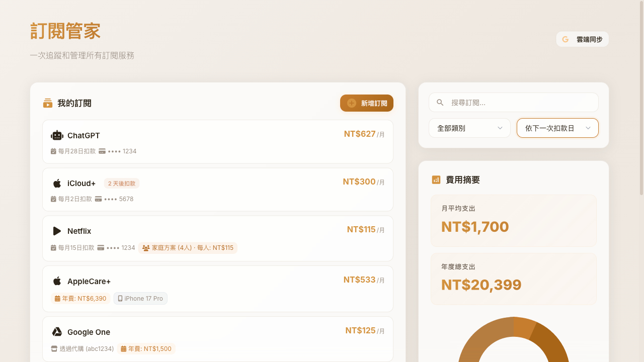Click the iPhone 17 Pro device tag
Image resolution: width=644 pixels, height=362 pixels.
point(140,298)
